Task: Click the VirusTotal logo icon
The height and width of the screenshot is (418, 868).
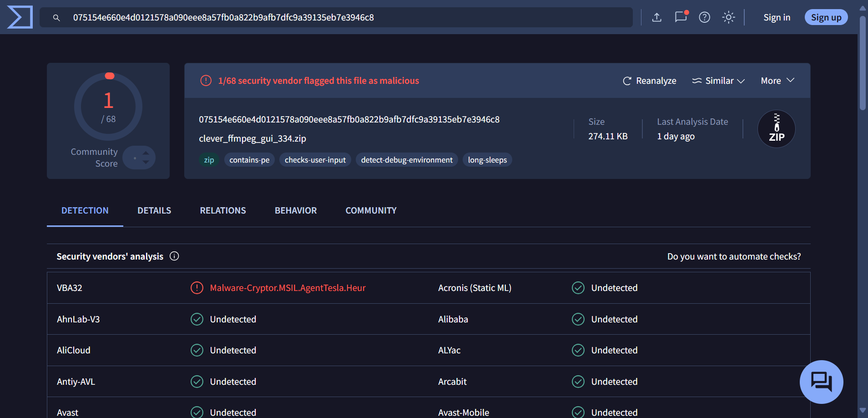Action: pos(20,17)
